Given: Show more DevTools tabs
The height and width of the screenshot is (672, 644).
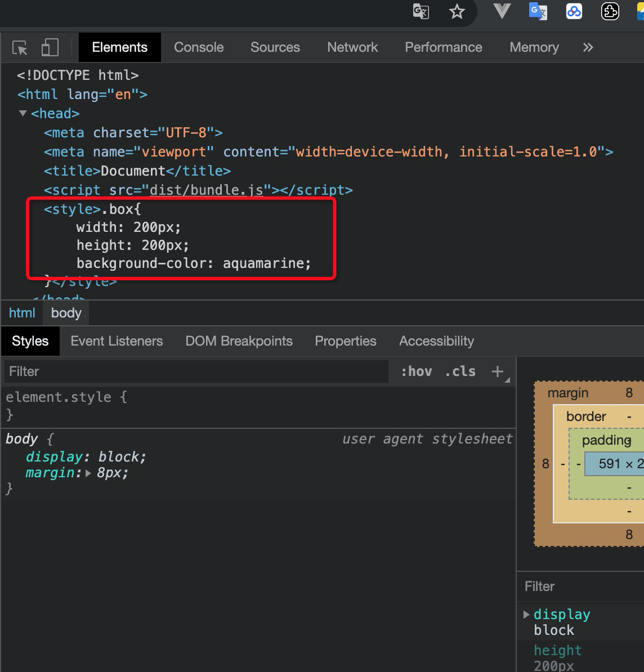Looking at the screenshot, I should 588,48.
